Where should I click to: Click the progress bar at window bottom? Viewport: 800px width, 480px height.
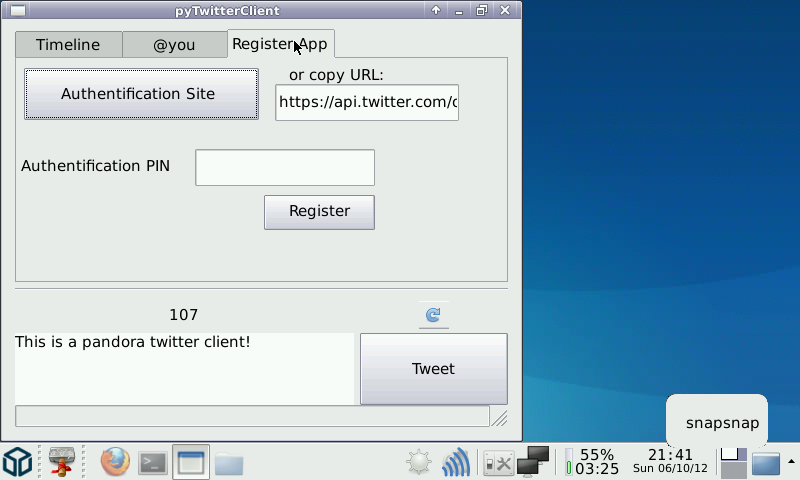pos(252,416)
